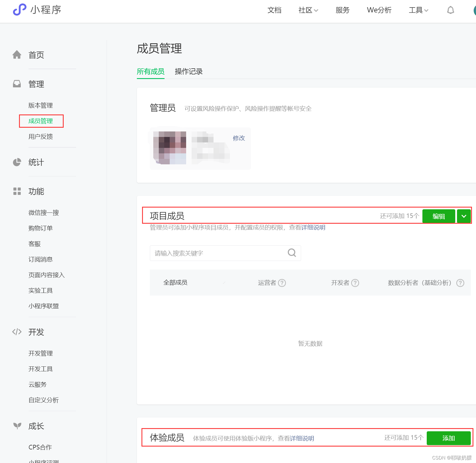476x463 pixels.
Task: Click the inbox icon beside 管理
Action: [x=17, y=84]
